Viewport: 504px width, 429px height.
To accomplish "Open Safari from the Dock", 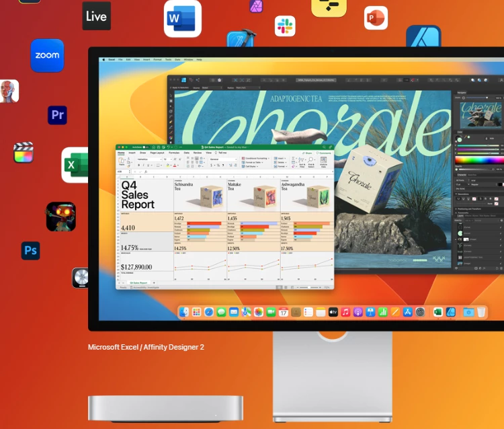I will 209,312.
